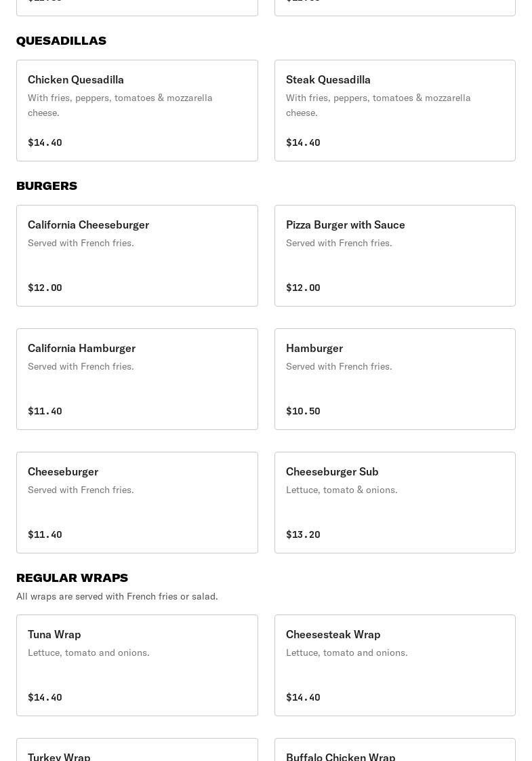532x761 pixels.
Task: Open the Cheeseburger Sub item
Action: tap(394, 503)
